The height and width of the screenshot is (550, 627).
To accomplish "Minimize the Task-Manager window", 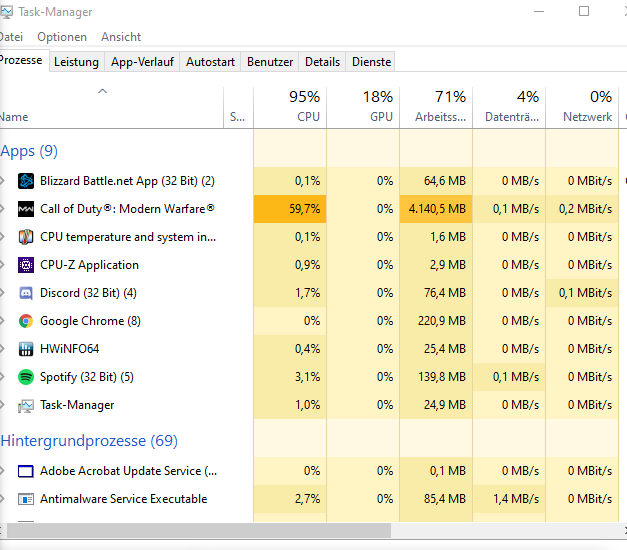I will 539,11.
